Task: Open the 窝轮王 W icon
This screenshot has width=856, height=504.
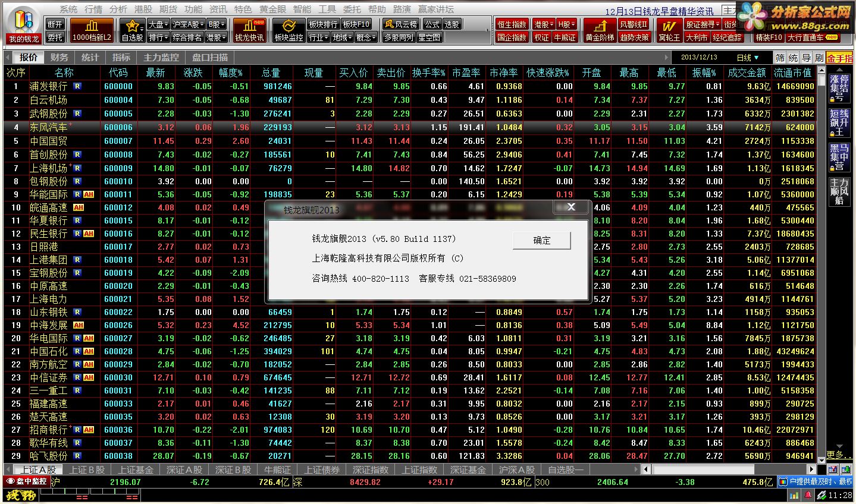Action: click(669, 31)
